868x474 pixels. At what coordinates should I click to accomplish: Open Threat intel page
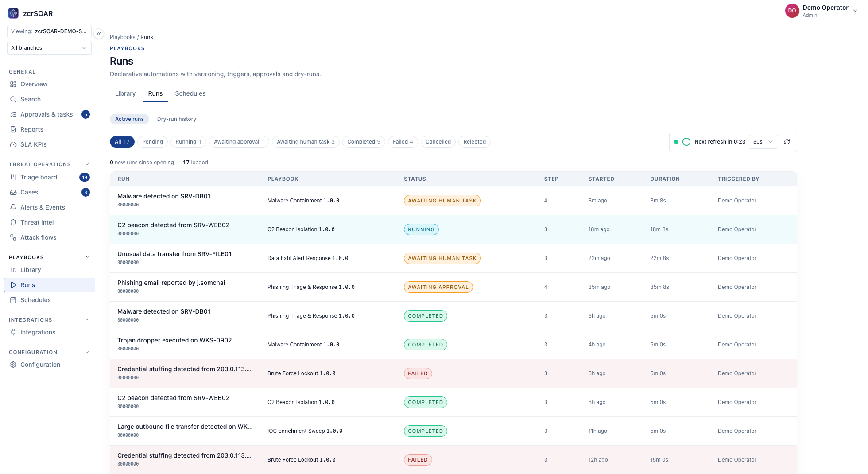49,222
